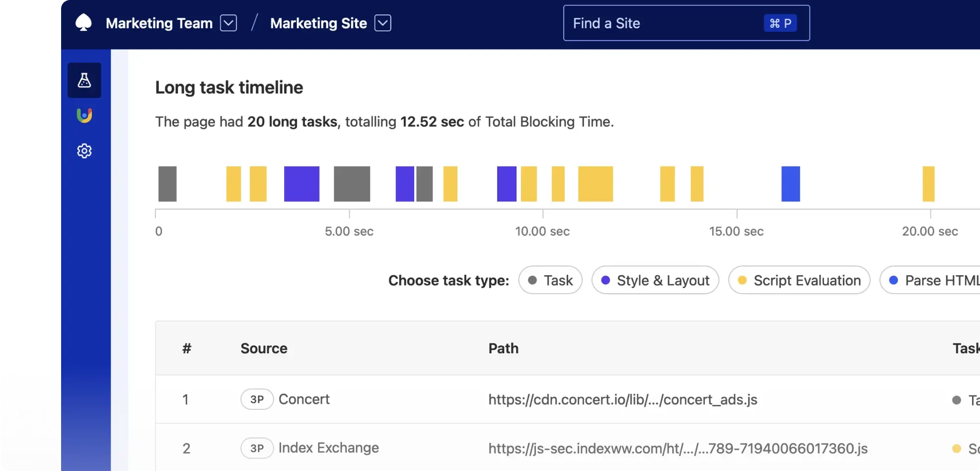The width and height of the screenshot is (980, 471).
Task: Toggle the Style & Layout task type
Action: (655, 280)
